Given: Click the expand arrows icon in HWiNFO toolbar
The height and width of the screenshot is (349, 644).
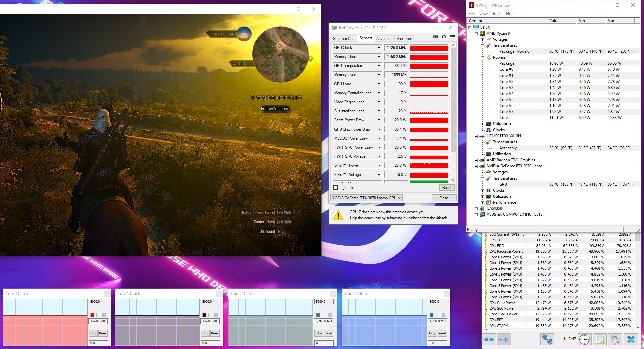Looking at the screenshot, I should (x=489, y=339).
